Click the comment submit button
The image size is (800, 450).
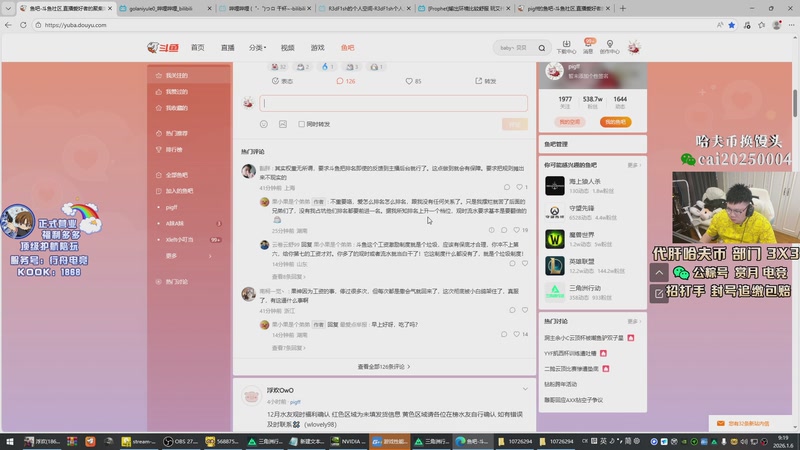coord(514,124)
